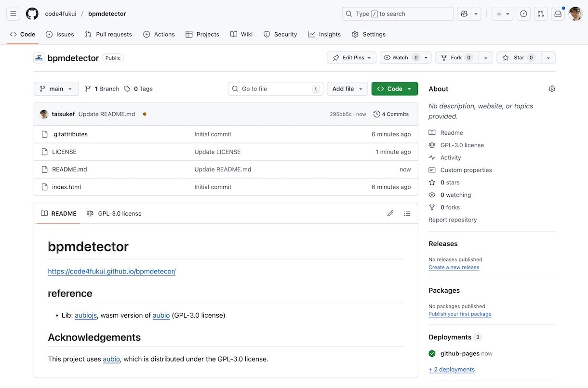The height and width of the screenshot is (388, 588).
Task: Click the bpmdetector repository avatar image
Action: click(x=39, y=58)
